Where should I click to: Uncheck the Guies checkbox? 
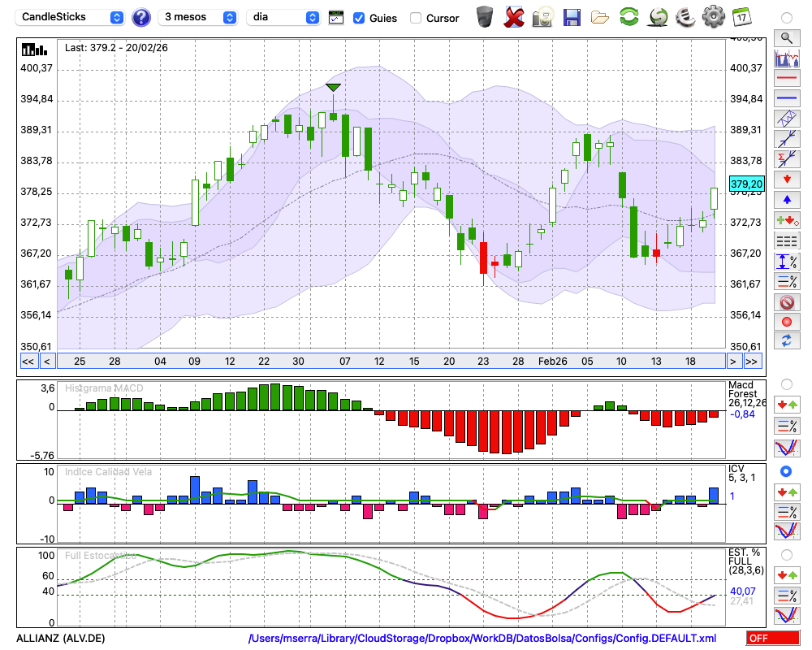click(x=359, y=18)
